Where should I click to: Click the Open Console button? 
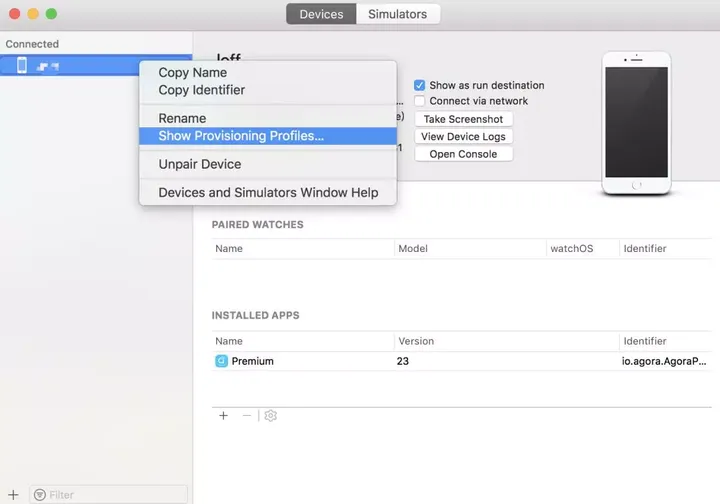pyautogui.click(x=463, y=154)
